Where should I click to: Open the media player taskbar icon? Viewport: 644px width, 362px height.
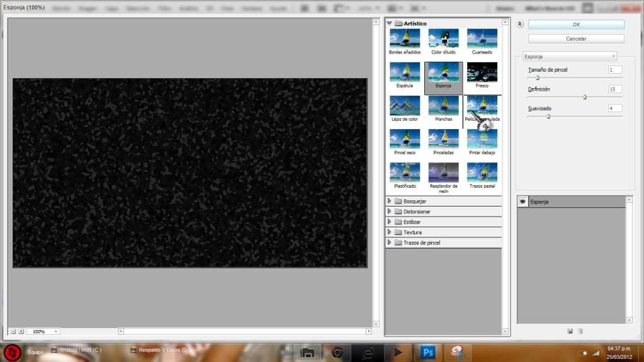click(x=397, y=353)
